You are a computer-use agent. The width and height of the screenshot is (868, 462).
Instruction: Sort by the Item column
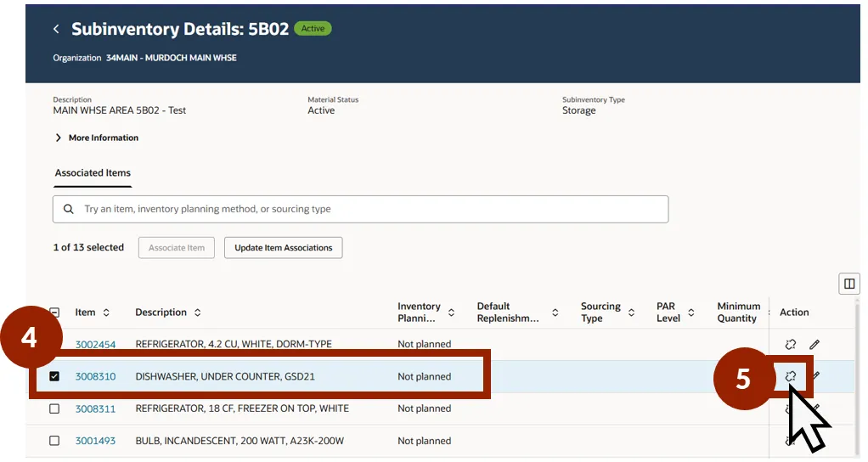[x=106, y=313]
